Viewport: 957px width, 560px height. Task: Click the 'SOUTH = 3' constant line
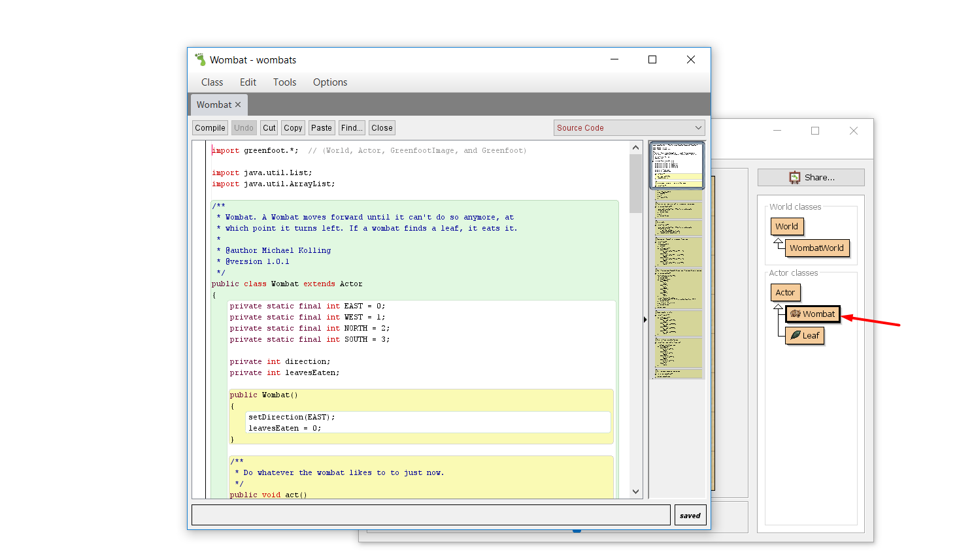pos(309,340)
